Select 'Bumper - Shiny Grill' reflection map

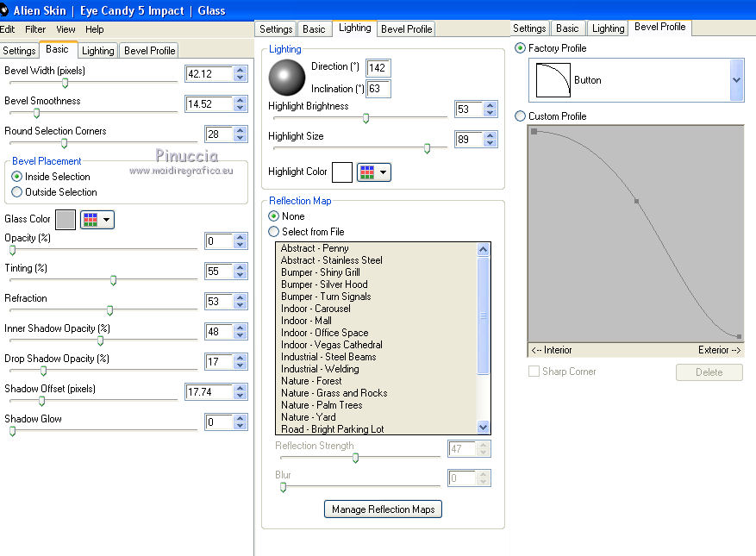pos(321,272)
